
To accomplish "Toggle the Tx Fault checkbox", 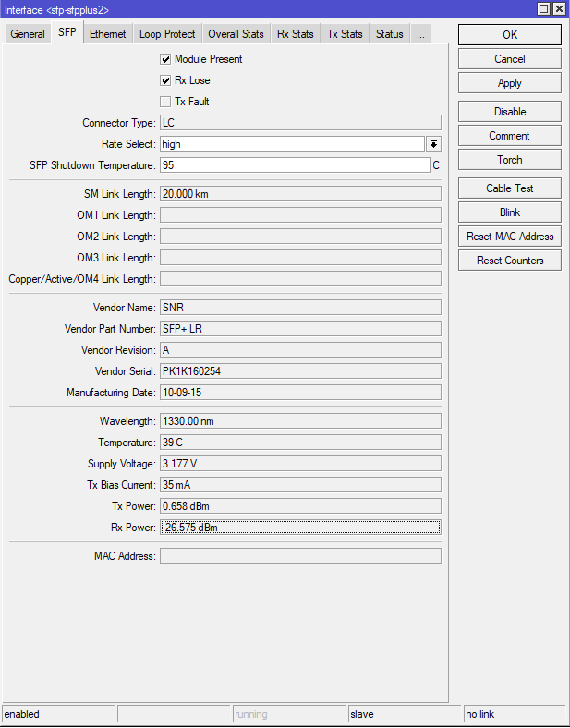I will [166, 102].
